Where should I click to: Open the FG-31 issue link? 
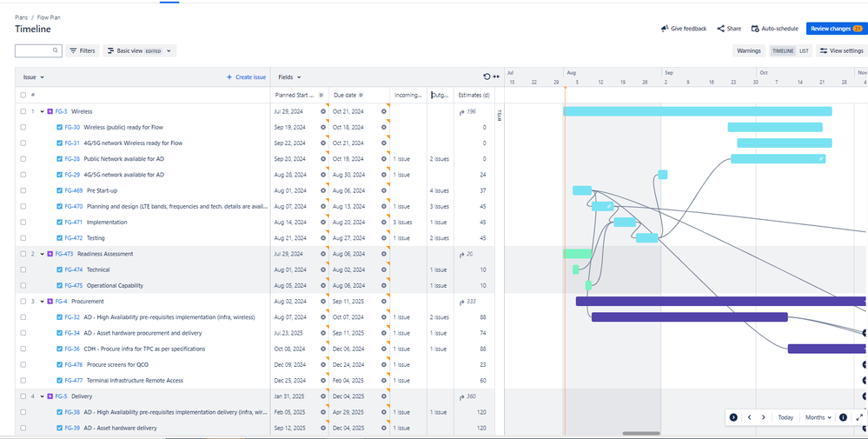click(x=72, y=143)
